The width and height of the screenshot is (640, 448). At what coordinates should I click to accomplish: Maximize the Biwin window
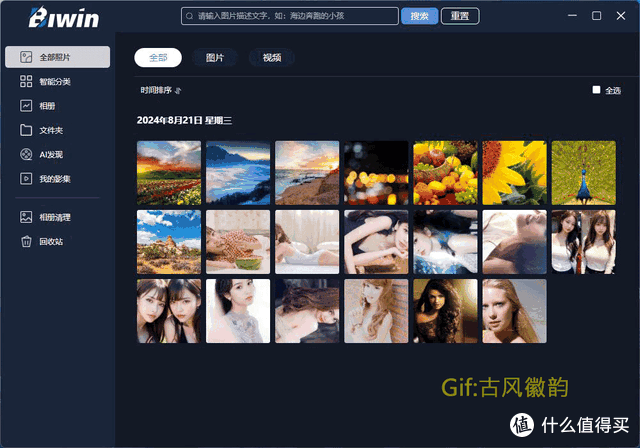(597, 16)
